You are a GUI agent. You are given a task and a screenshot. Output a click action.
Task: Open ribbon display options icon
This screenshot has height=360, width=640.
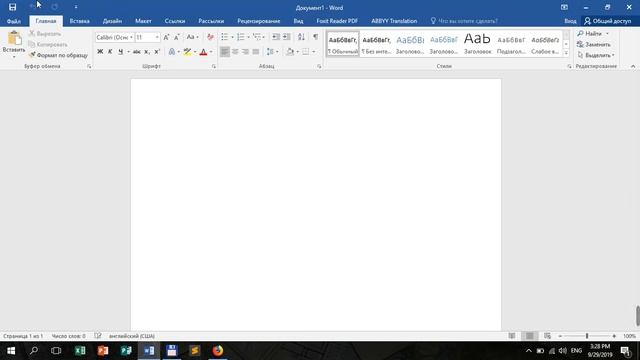click(564, 7)
